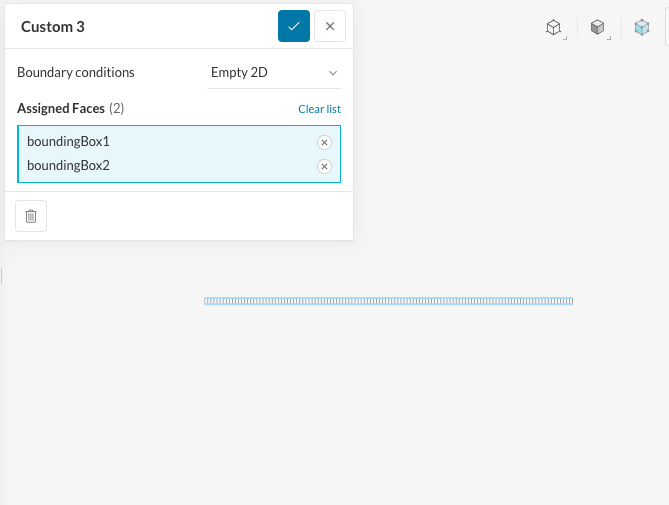669x505 pixels.
Task: Click the striped geometry in the viewer
Action: tap(388, 301)
